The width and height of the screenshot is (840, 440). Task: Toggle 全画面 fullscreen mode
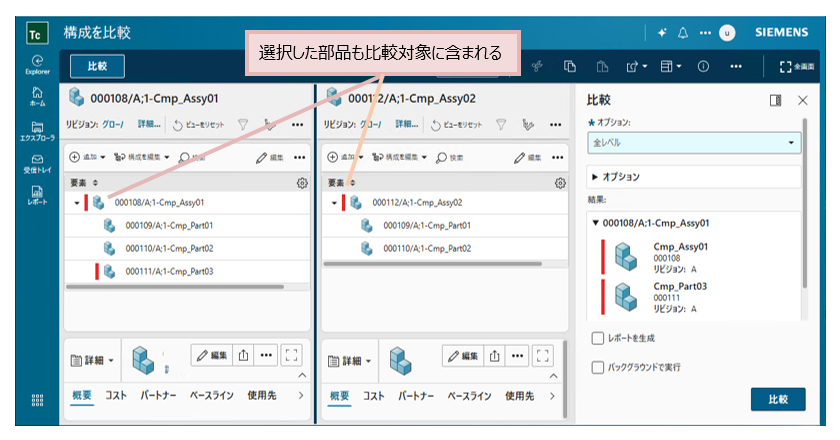pos(797,66)
